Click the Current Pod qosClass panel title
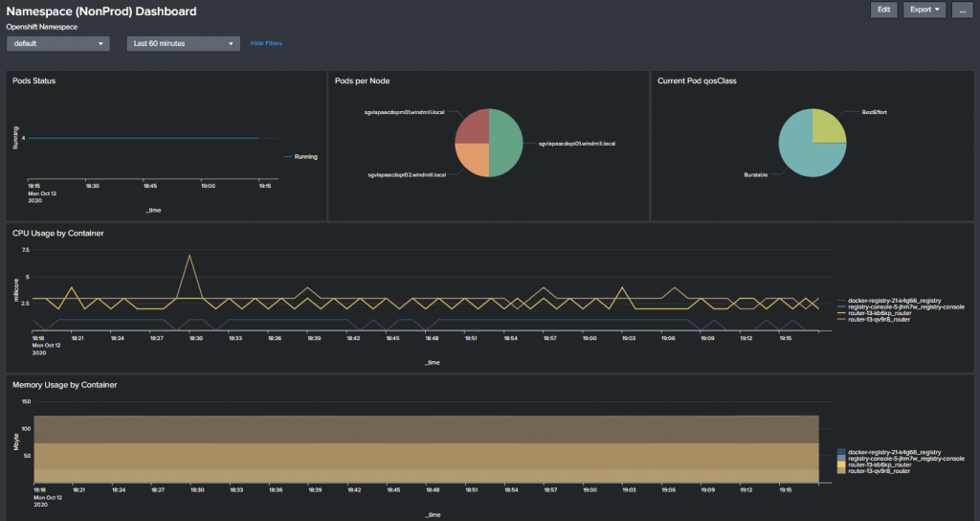Image resolution: width=980 pixels, height=521 pixels. pos(697,80)
